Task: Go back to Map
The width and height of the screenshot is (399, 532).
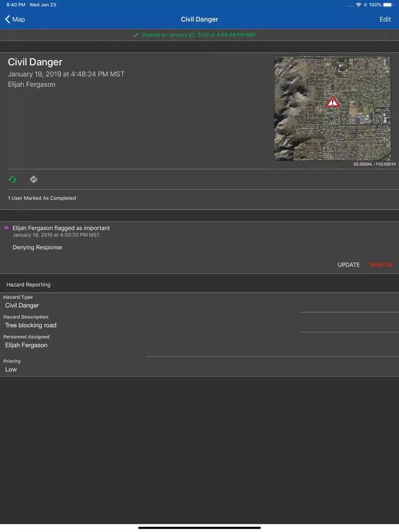Action: point(15,19)
